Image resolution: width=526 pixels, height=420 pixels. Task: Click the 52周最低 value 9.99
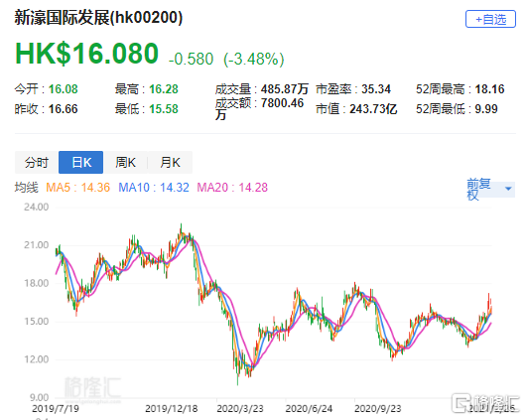click(x=486, y=109)
